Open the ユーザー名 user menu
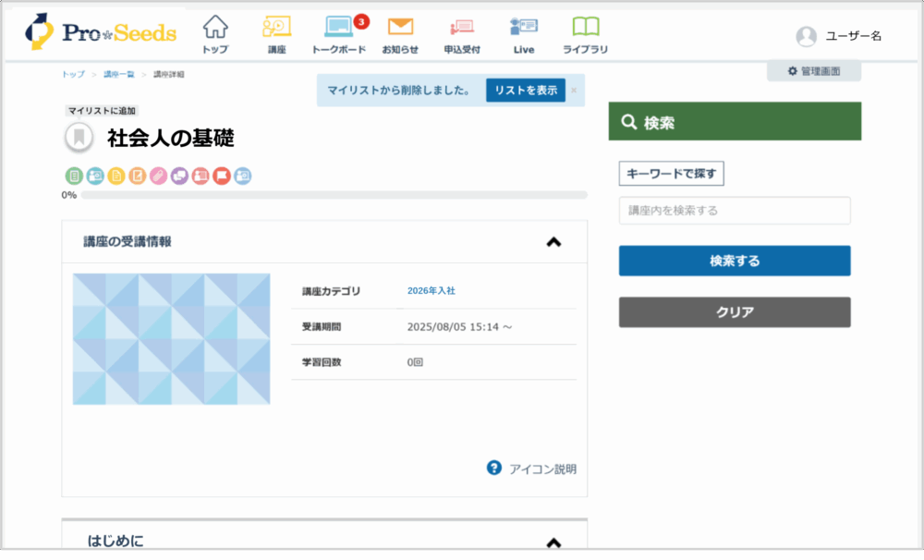Image resolution: width=924 pixels, height=560 pixels. (x=839, y=36)
